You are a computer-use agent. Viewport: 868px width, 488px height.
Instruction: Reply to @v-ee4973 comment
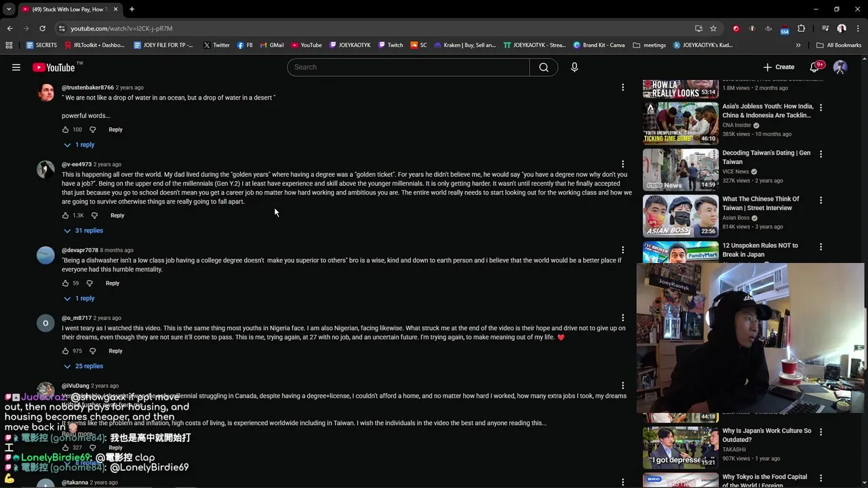117,216
